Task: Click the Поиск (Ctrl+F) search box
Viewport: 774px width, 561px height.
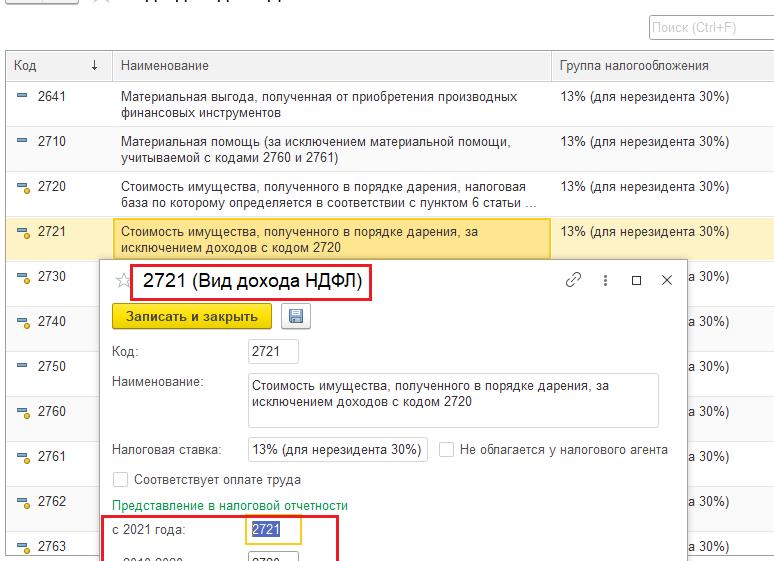Action: (x=711, y=27)
